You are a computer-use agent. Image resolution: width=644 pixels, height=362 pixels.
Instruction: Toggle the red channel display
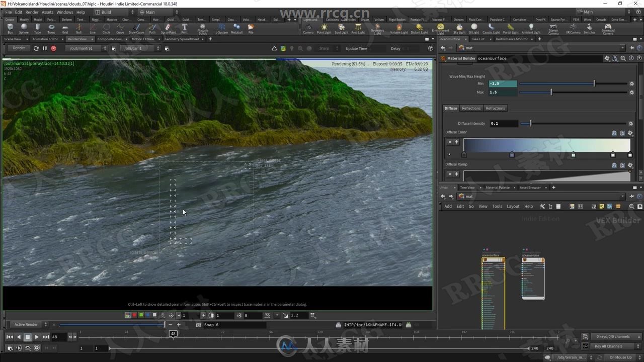pyautogui.click(x=134, y=315)
